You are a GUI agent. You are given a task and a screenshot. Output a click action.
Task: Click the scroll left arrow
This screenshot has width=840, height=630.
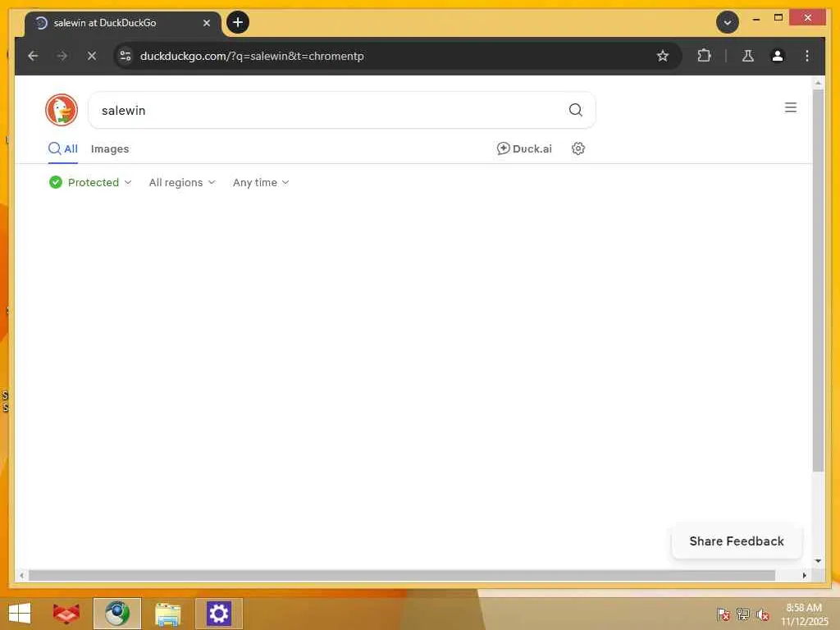click(x=21, y=575)
